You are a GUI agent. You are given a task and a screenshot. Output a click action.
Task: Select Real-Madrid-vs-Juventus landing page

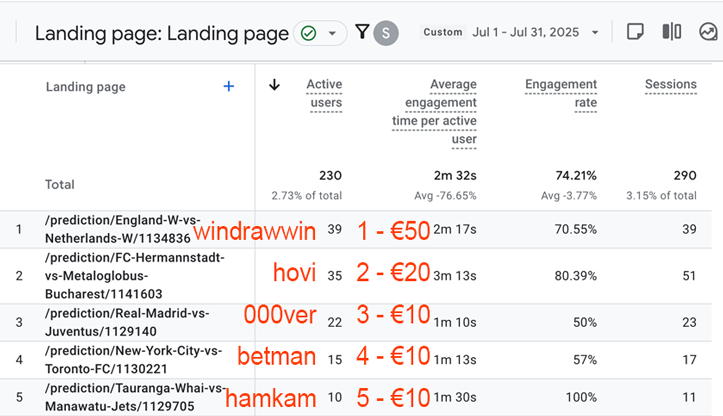pyautogui.click(x=127, y=322)
